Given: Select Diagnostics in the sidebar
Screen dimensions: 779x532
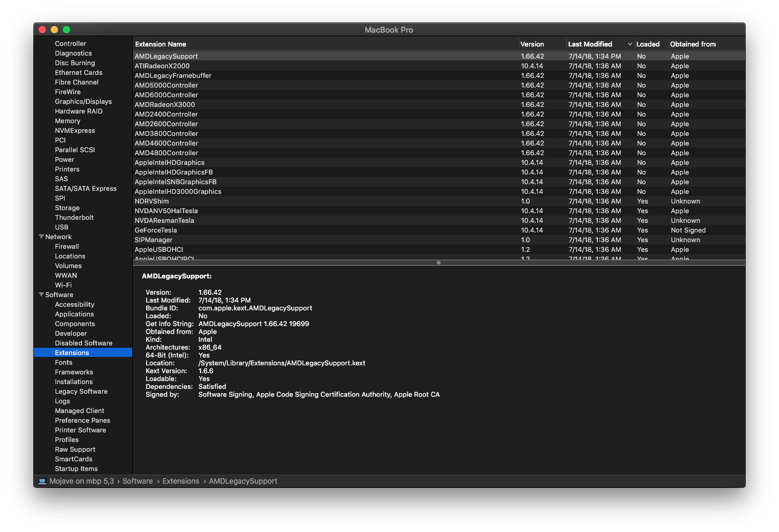Looking at the screenshot, I should (74, 53).
